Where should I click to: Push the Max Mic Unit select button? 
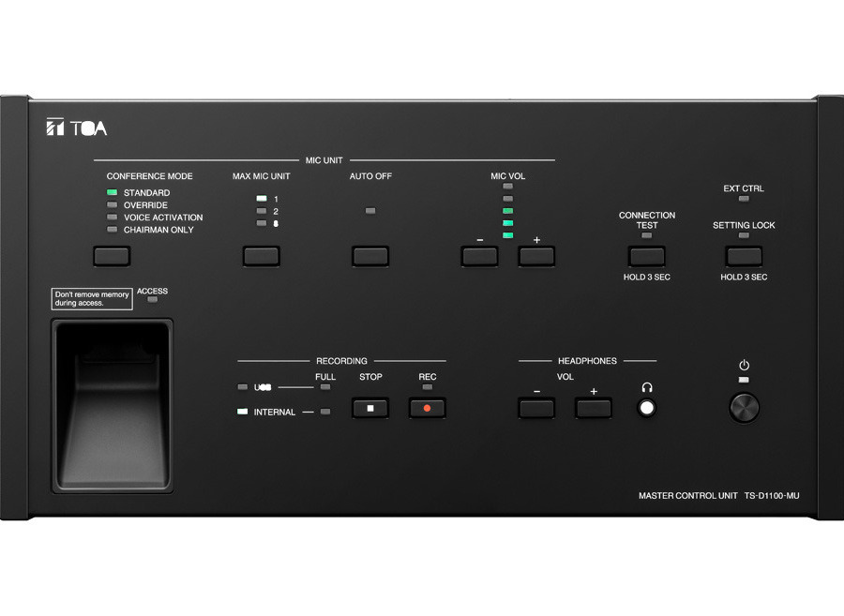[x=261, y=256]
